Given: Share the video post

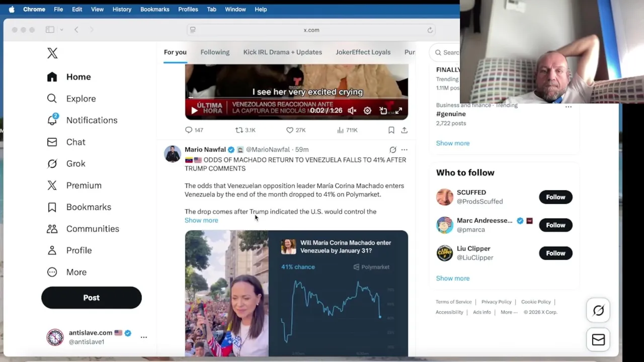Looking at the screenshot, I should click(404, 130).
